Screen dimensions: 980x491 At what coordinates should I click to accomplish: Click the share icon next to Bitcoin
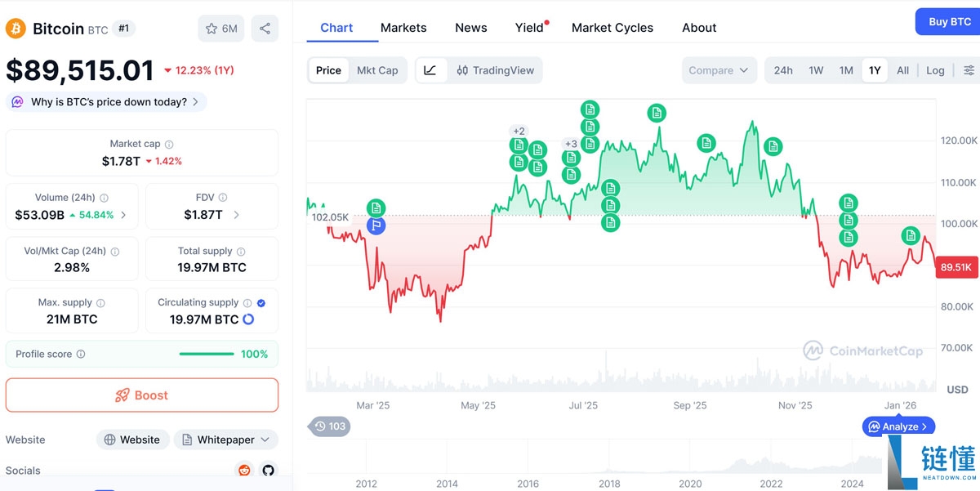point(265,29)
